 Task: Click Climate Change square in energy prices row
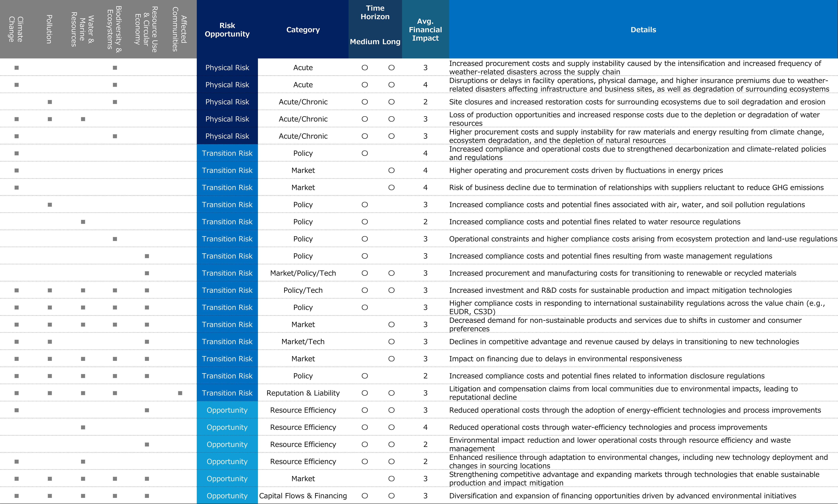click(x=17, y=170)
